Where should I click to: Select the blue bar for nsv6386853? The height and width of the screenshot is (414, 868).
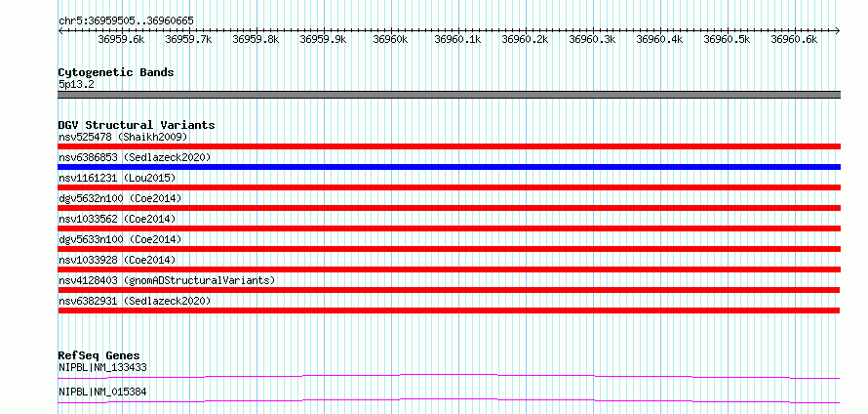(x=450, y=167)
